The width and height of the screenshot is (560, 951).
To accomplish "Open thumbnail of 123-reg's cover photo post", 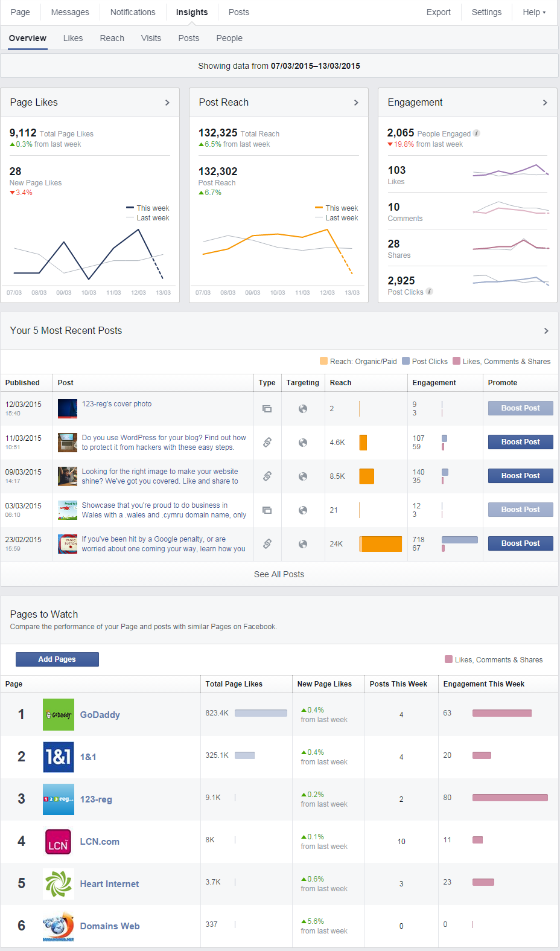I will 68,409.
